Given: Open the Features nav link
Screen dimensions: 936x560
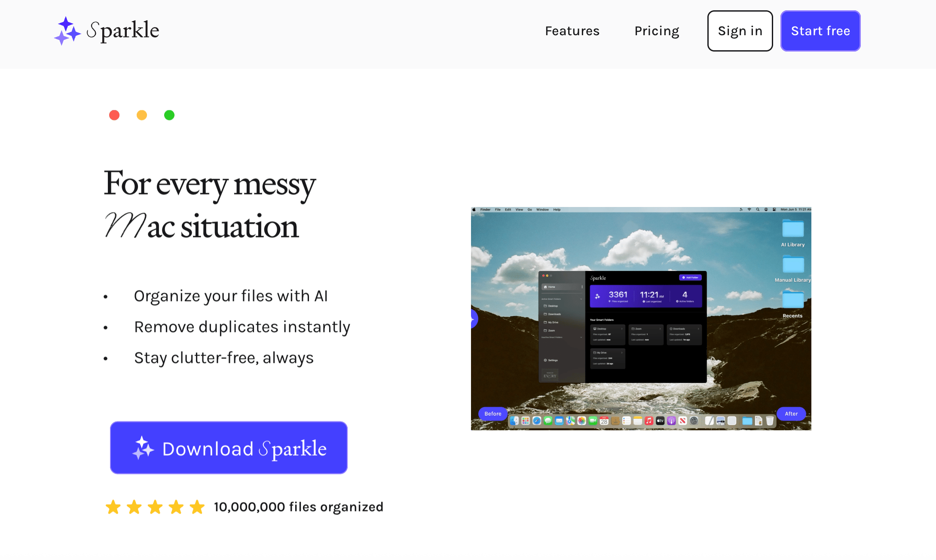Looking at the screenshot, I should pyautogui.click(x=572, y=31).
